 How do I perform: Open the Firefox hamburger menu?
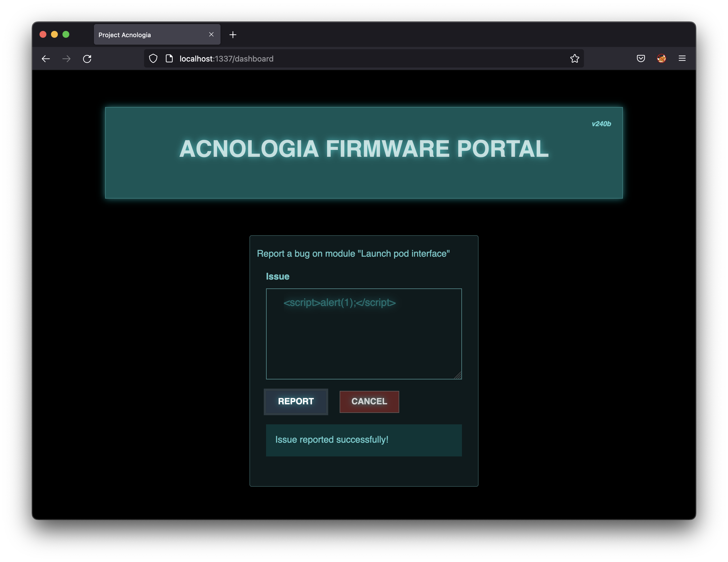[682, 59]
